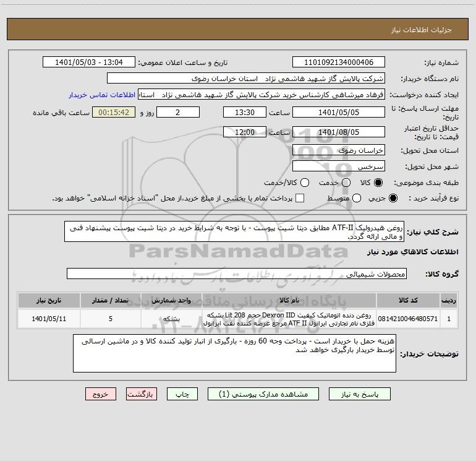Screen dimensions: 476x461
Task: Click the response deadline date 1401/05/05
Action: tap(339, 112)
